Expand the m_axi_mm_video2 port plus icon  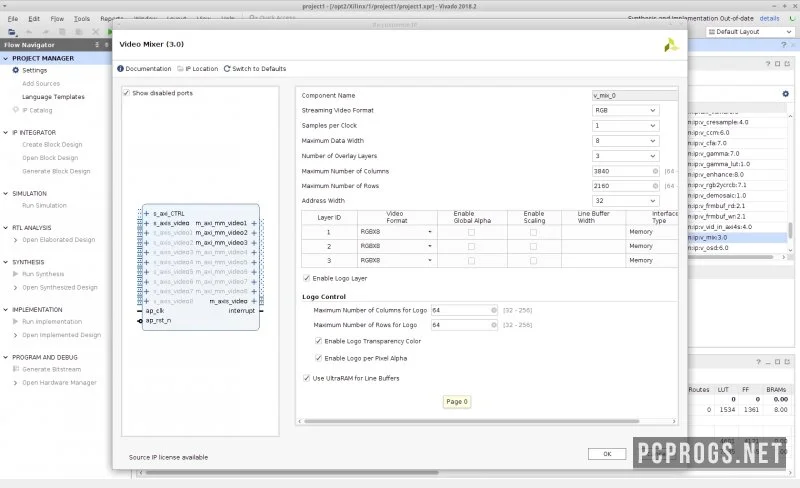[x=254, y=233]
